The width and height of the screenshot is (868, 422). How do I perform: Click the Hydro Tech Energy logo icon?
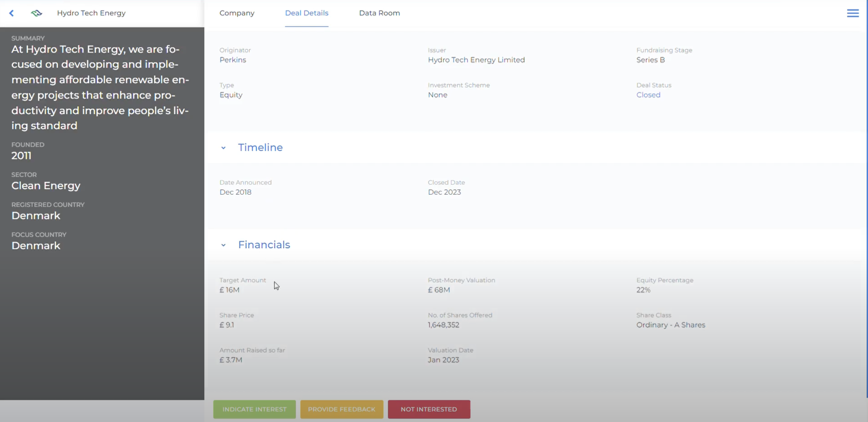(x=36, y=13)
